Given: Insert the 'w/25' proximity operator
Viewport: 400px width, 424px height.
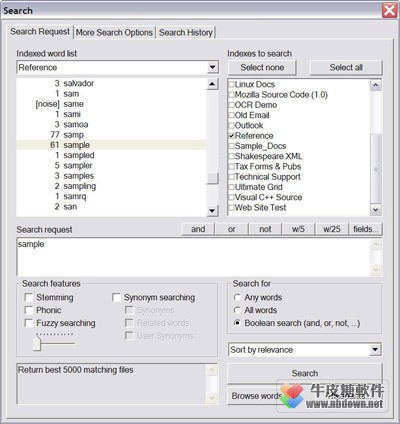Looking at the screenshot, I should pyautogui.click(x=332, y=229).
